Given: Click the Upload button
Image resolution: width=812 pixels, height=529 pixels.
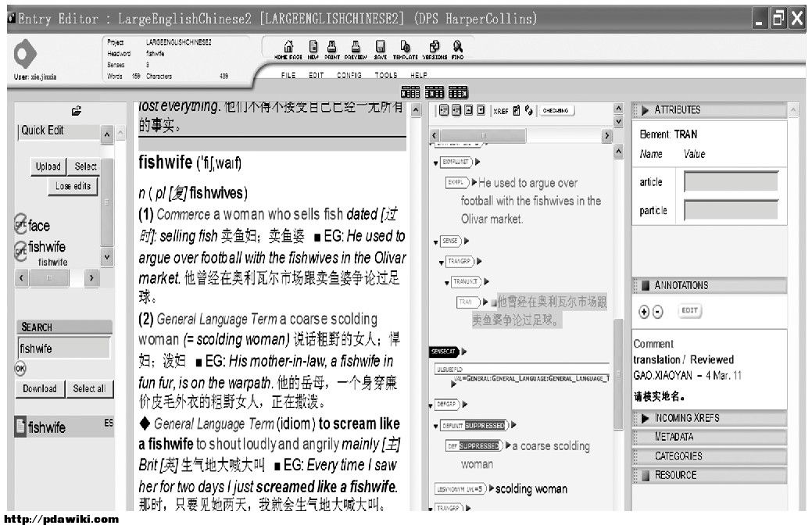Looking at the screenshot, I should (x=48, y=166).
